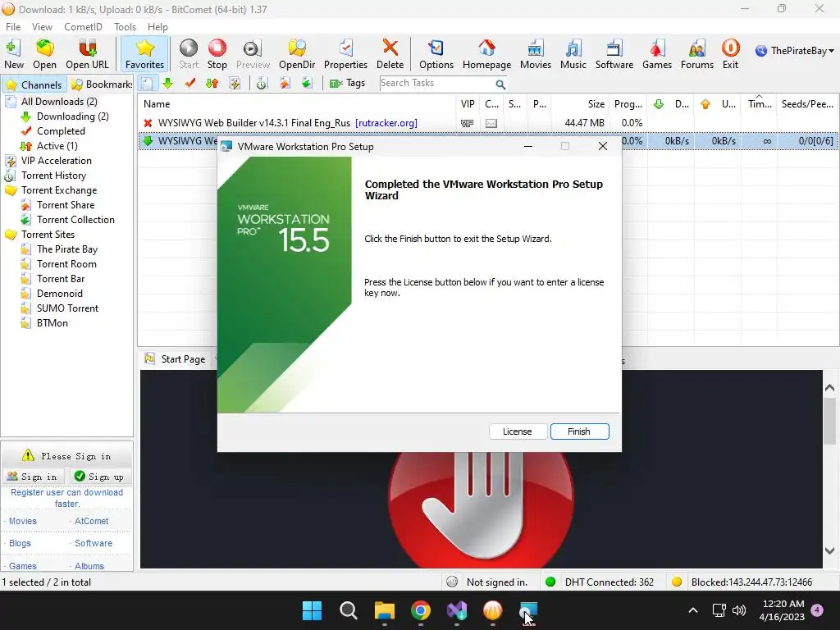Click the Games toolbar icon
The image size is (840, 630).
point(657,54)
